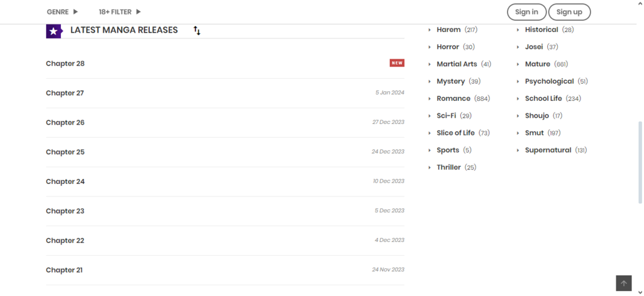
Task: Select the School Life genre link
Action: pyautogui.click(x=543, y=99)
